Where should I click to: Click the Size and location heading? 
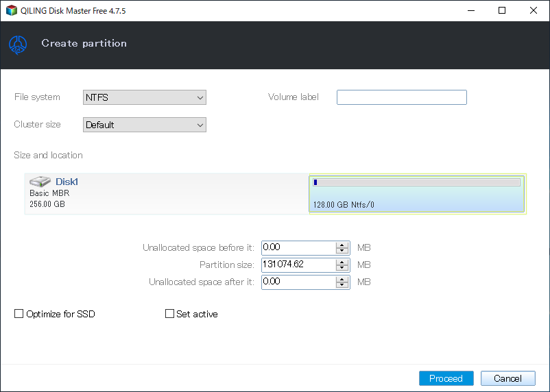pos(49,156)
